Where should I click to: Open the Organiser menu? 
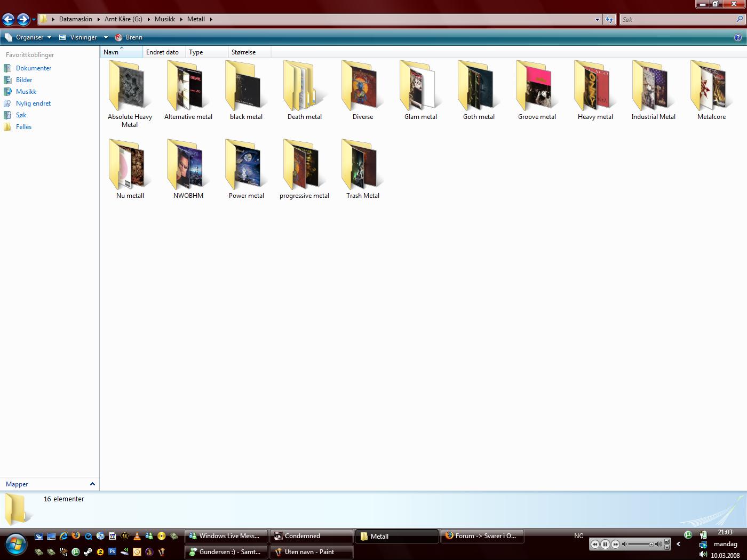28,37
